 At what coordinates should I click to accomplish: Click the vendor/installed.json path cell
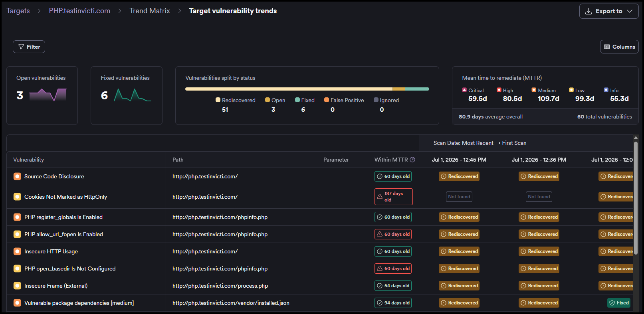231,303
